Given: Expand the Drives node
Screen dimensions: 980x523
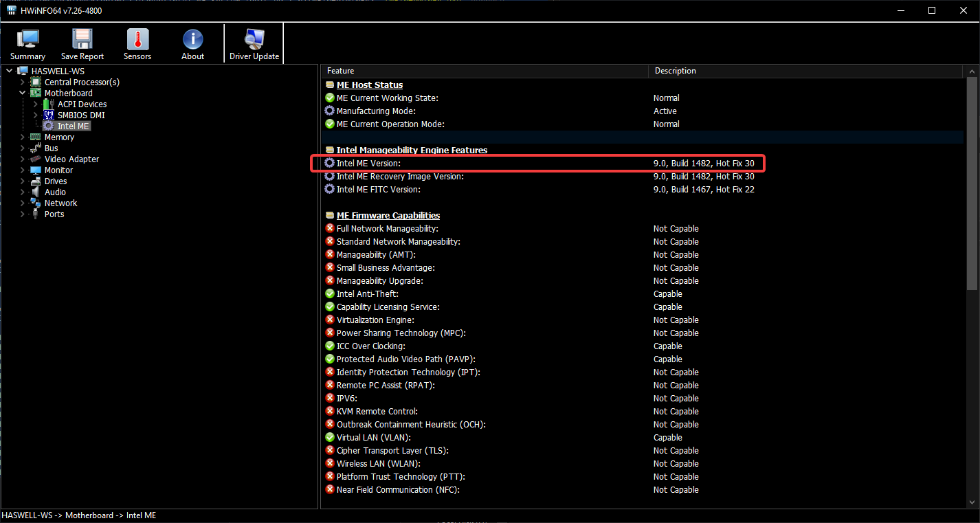Looking at the screenshot, I should pyautogui.click(x=22, y=181).
